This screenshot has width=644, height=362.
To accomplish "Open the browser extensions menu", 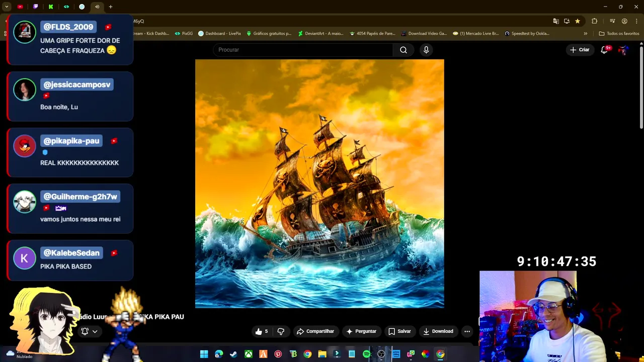I will point(595,21).
